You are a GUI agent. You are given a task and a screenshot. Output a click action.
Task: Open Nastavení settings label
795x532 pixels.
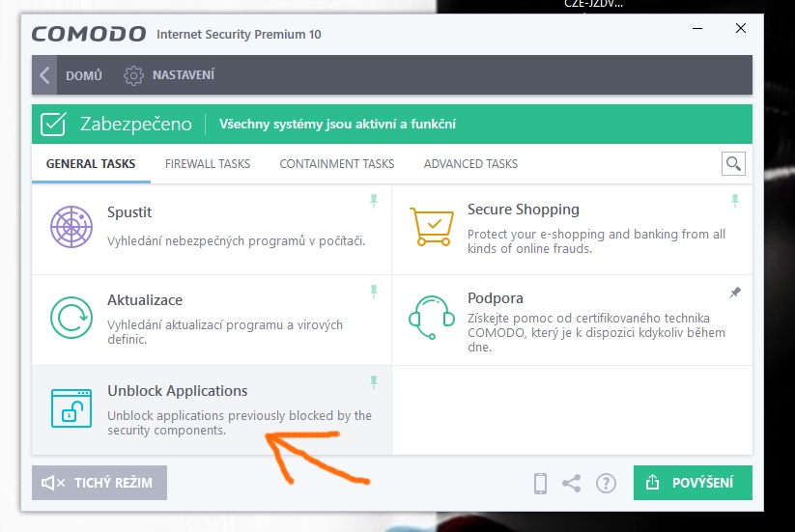(184, 75)
